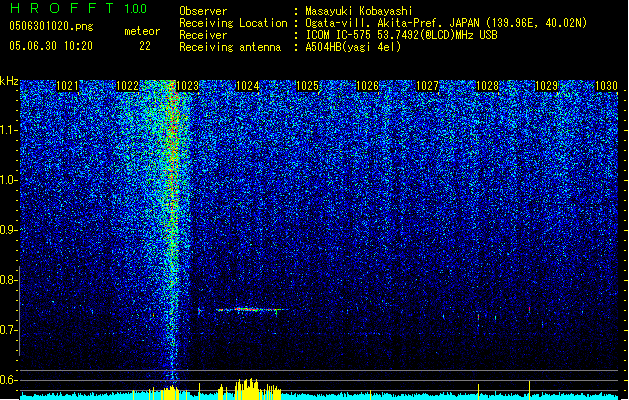Click the 0.6 frequency axis label
Screen dimensions: 629x400
point(8,380)
